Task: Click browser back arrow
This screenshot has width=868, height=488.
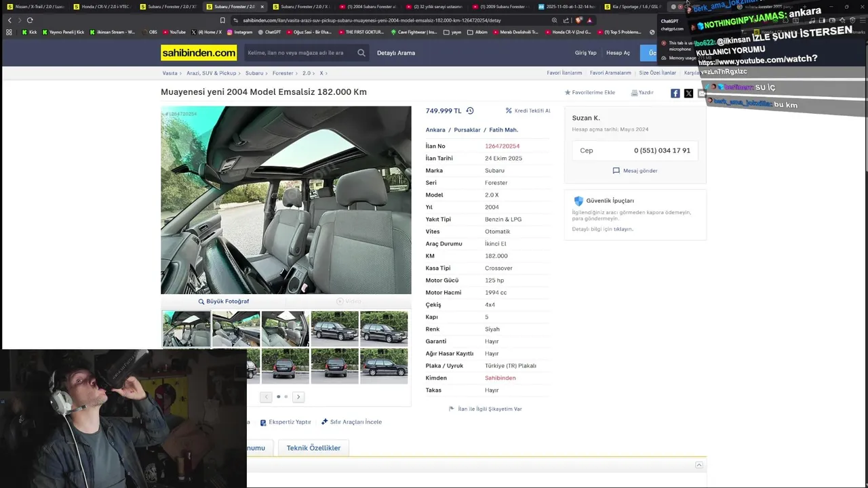Action: tap(9, 20)
